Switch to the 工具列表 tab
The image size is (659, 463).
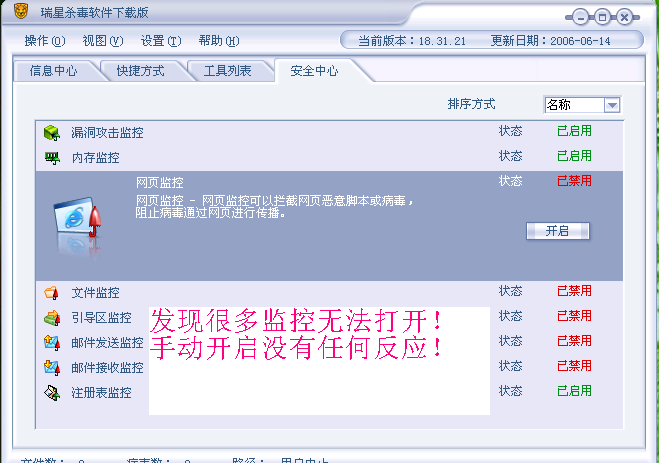pyautogui.click(x=227, y=71)
